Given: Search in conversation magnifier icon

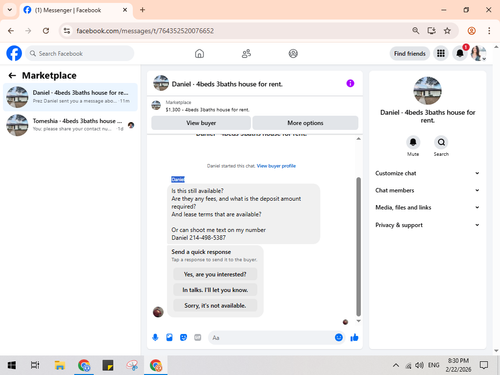Looking at the screenshot, I should click(x=441, y=142).
